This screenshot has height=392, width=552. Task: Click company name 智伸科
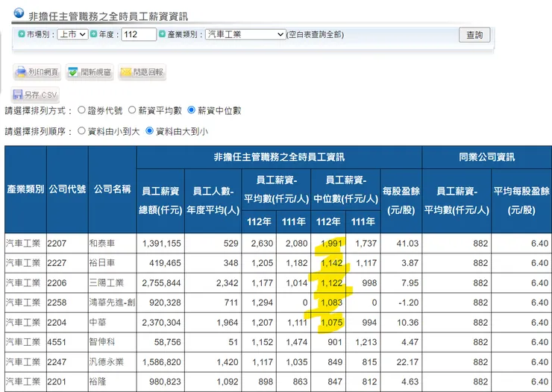(102, 342)
